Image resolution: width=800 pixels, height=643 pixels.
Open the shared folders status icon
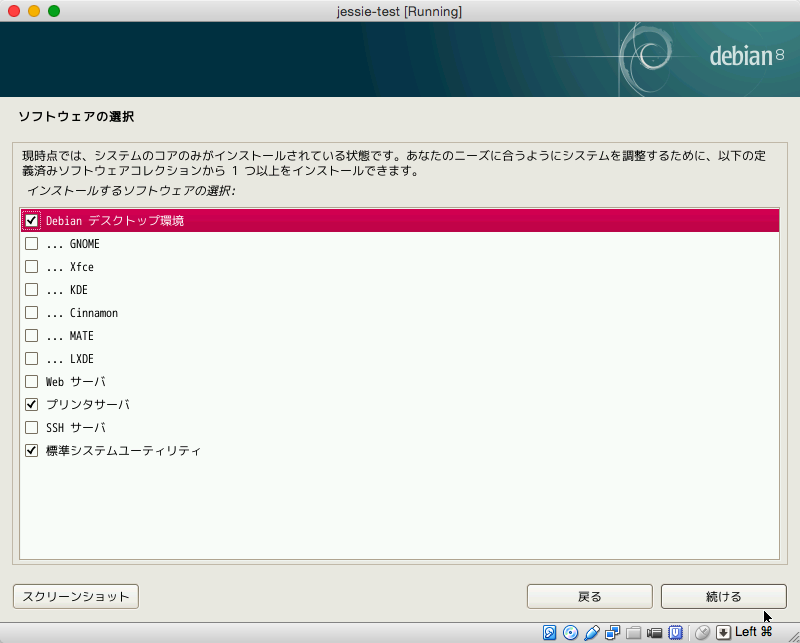tap(633, 633)
